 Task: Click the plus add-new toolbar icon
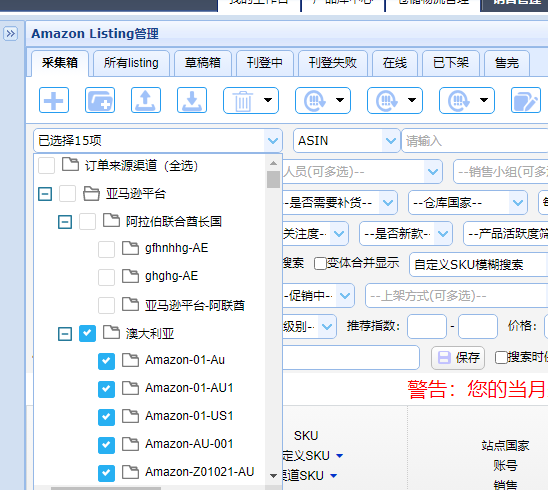coord(54,100)
